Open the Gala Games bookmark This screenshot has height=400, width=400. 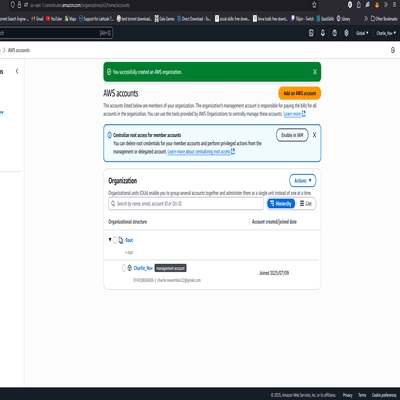(164, 19)
